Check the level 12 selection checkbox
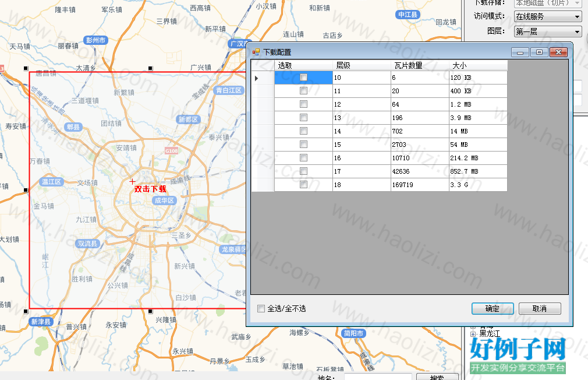The height and width of the screenshot is (380, 588). 303,104
